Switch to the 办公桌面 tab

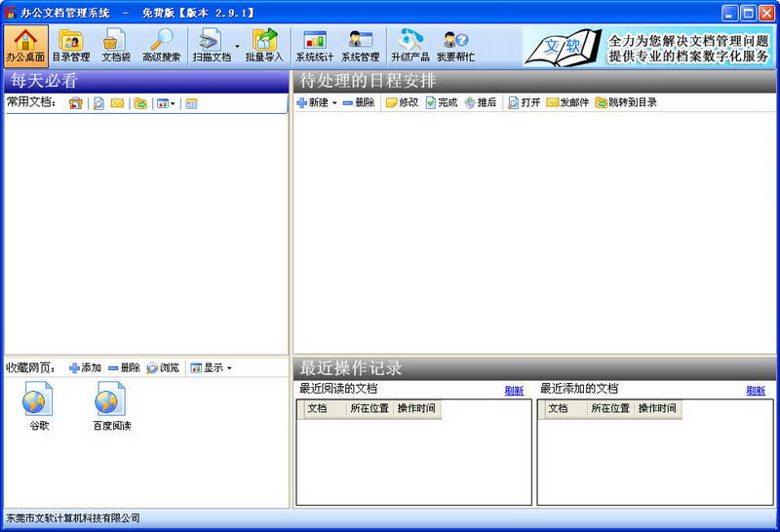(25, 45)
